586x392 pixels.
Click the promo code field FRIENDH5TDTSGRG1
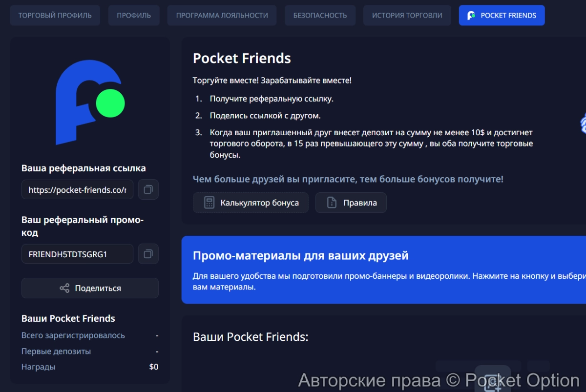78,254
